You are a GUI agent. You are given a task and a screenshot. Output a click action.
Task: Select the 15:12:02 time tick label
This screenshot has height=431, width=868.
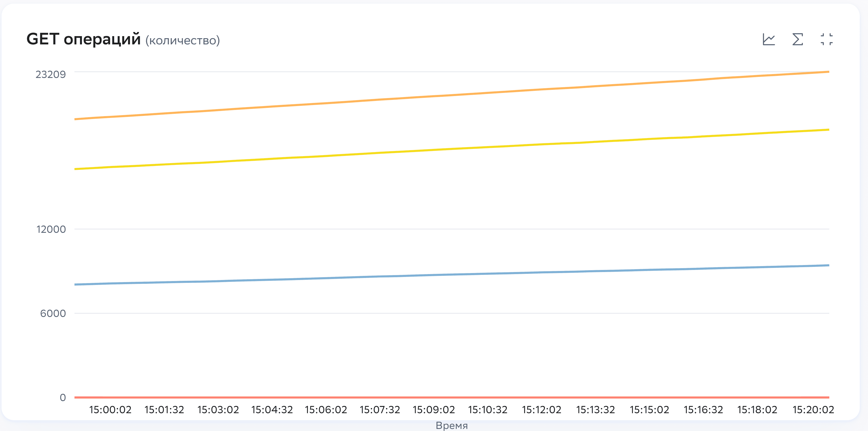pyautogui.click(x=542, y=410)
